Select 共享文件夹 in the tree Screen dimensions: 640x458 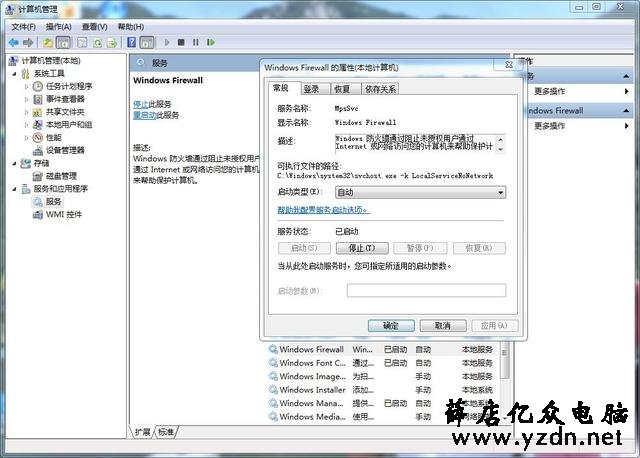tap(65, 112)
